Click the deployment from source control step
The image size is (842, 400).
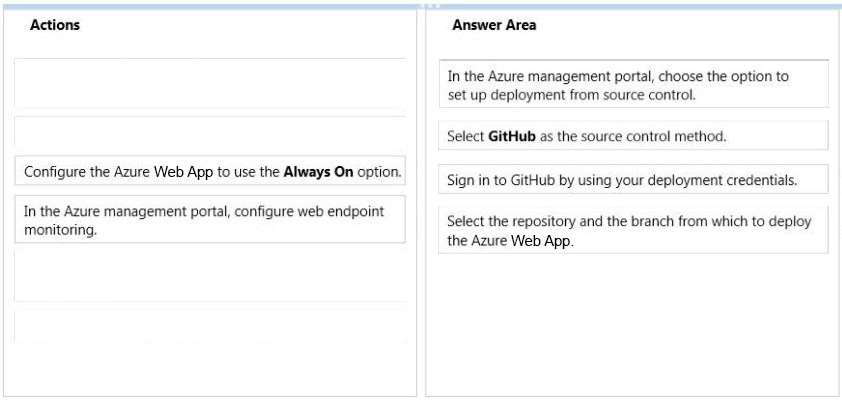click(x=634, y=84)
